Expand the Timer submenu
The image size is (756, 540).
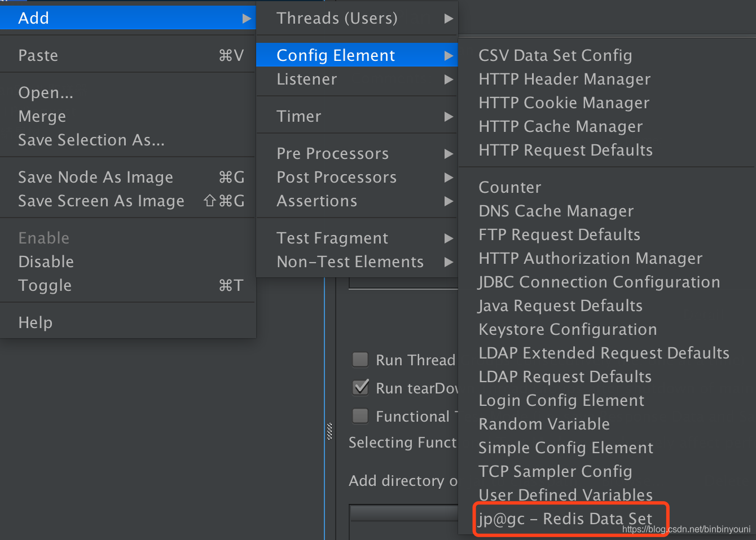(357, 116)
